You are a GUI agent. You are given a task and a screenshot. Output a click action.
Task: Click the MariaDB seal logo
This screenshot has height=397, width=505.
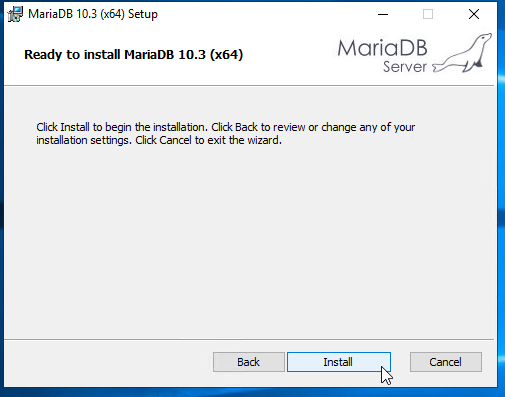[x=462, y=53]
